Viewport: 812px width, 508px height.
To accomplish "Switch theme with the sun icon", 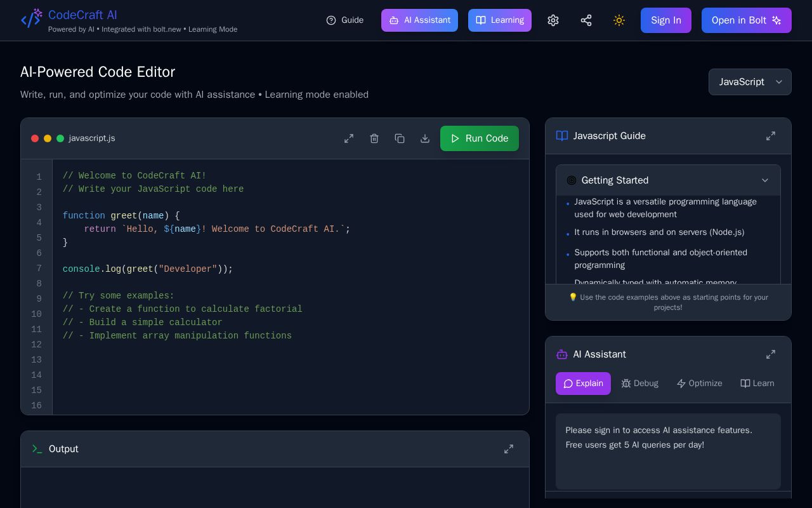I will click(619, 20).
